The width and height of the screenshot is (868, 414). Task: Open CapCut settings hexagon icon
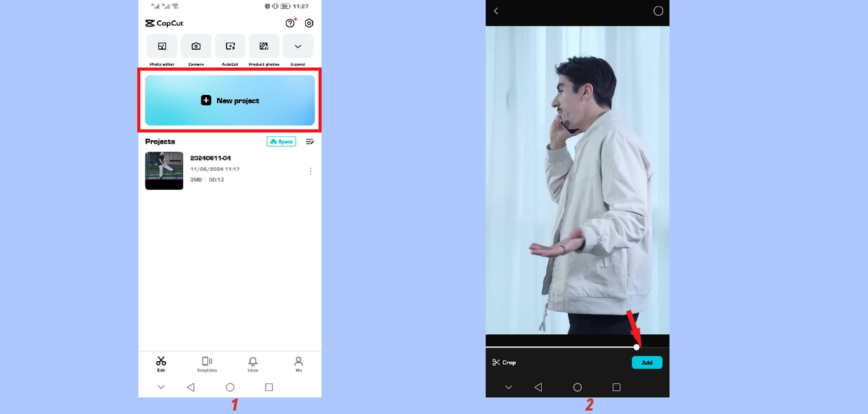309,23
